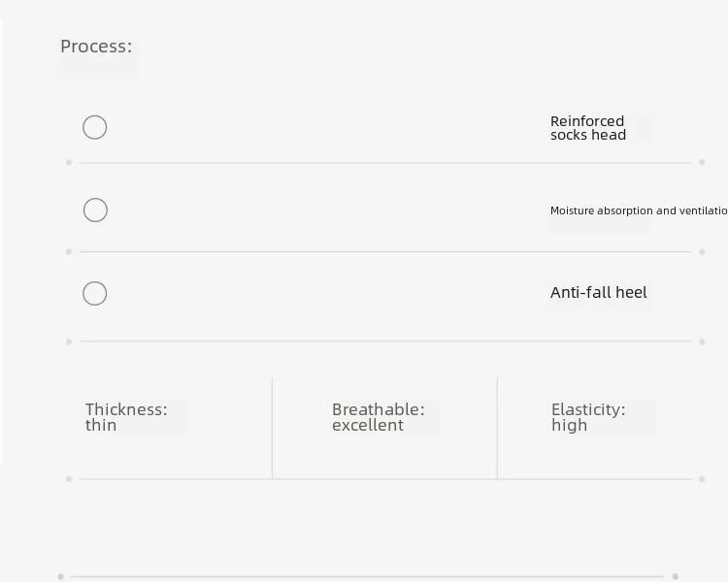The image size is (728, 582).
Task: Click the Elasticity: high specification
Action: 588,417
